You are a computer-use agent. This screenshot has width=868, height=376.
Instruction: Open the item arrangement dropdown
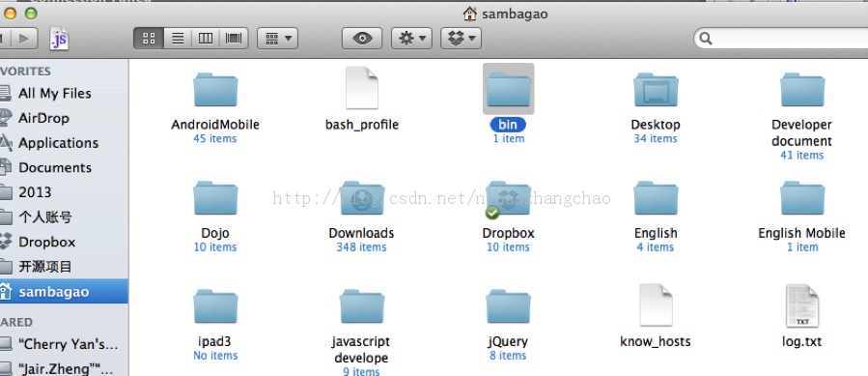pos(278,39)
